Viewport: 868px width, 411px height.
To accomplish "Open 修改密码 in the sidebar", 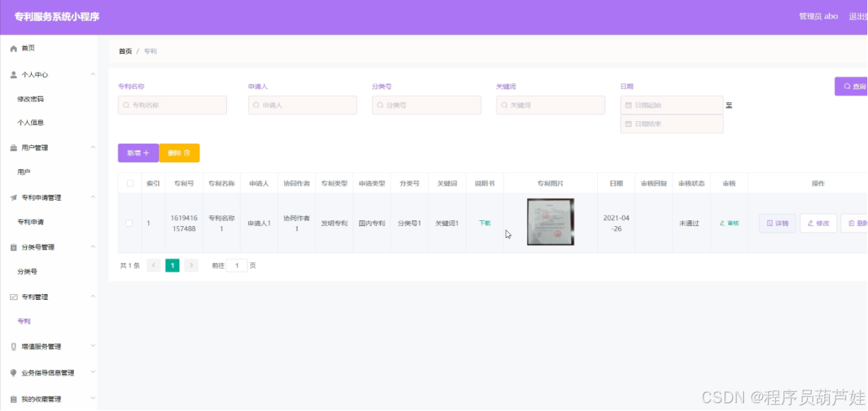I will click(x=30, y=99).
